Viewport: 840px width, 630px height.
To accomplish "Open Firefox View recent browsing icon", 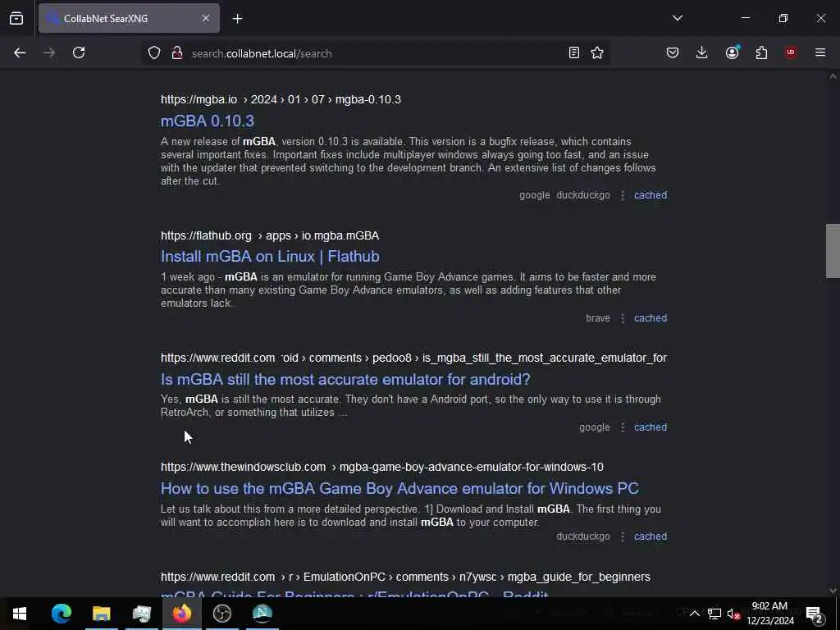I will [x=16, y=18].
